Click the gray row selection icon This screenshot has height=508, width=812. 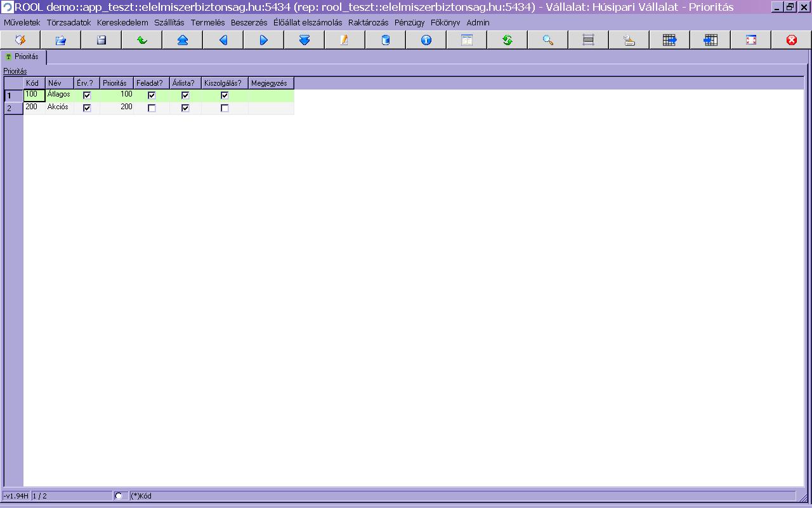[589, 40]
